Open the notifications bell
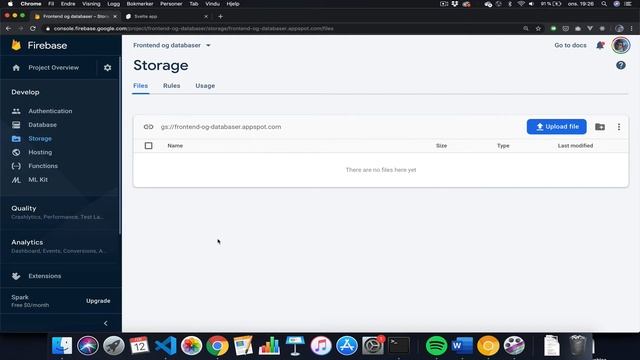The width and height of the screenshot is (640, 360). pos(600,45)
